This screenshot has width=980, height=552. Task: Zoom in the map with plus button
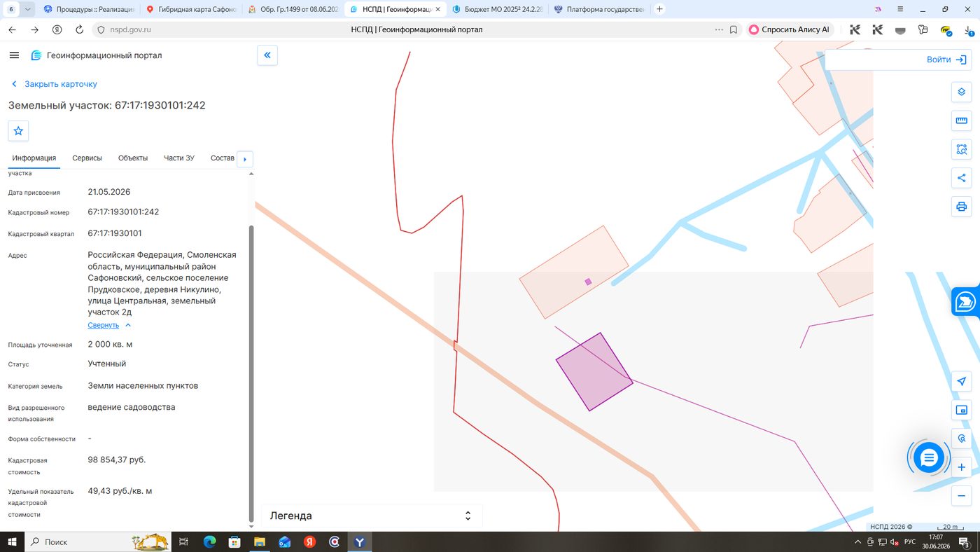[962, 467]
